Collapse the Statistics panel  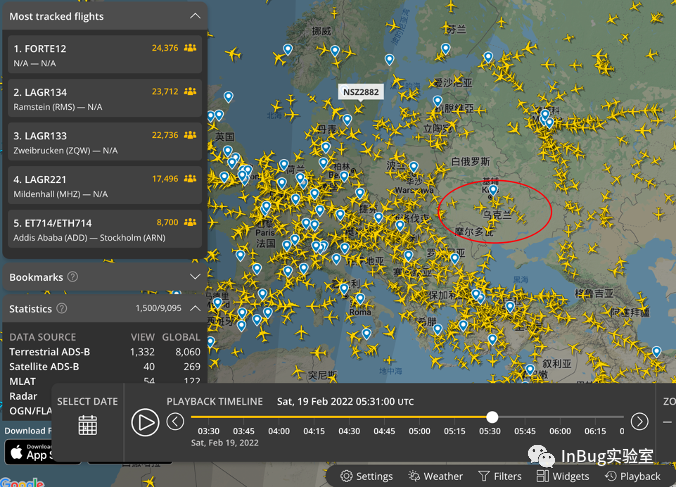(x=195, y=308)
